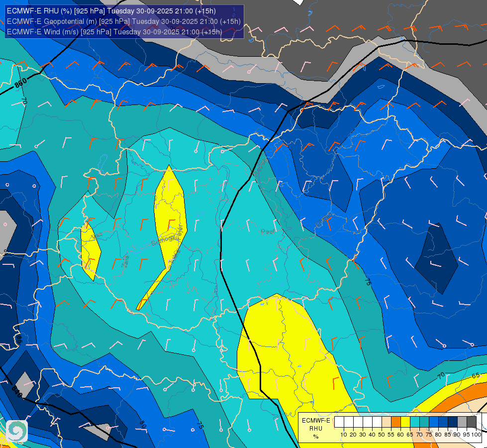Select the medium blue 80-85% legend swatch
This screenshot has height=448, width=487.
tap(443, 422)
